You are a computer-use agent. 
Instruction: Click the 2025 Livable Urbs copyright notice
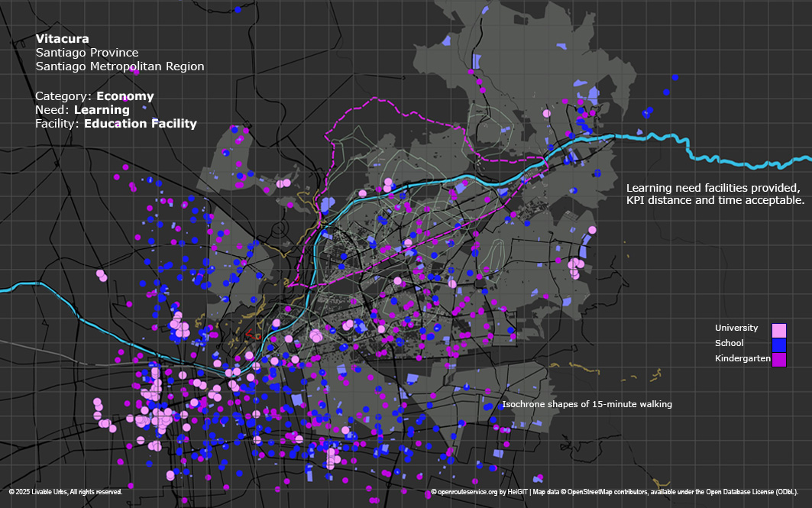pyautogui.click(x=66, y=492)
